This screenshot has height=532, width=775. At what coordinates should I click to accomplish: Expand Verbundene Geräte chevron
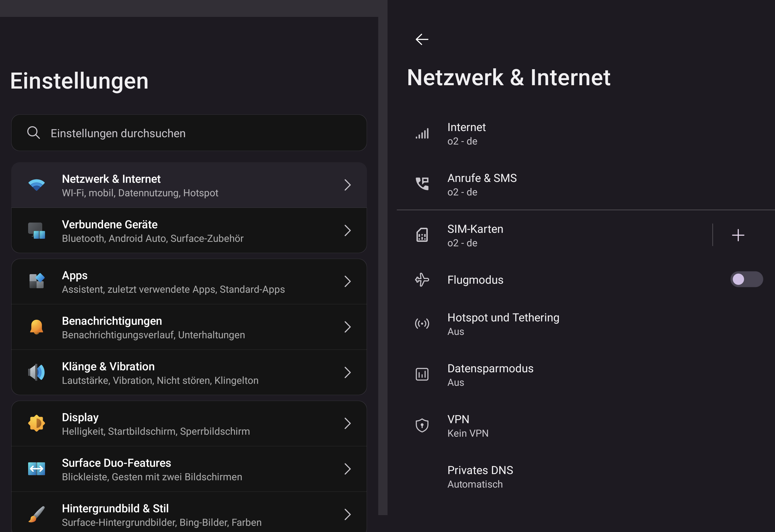[347, 231]
